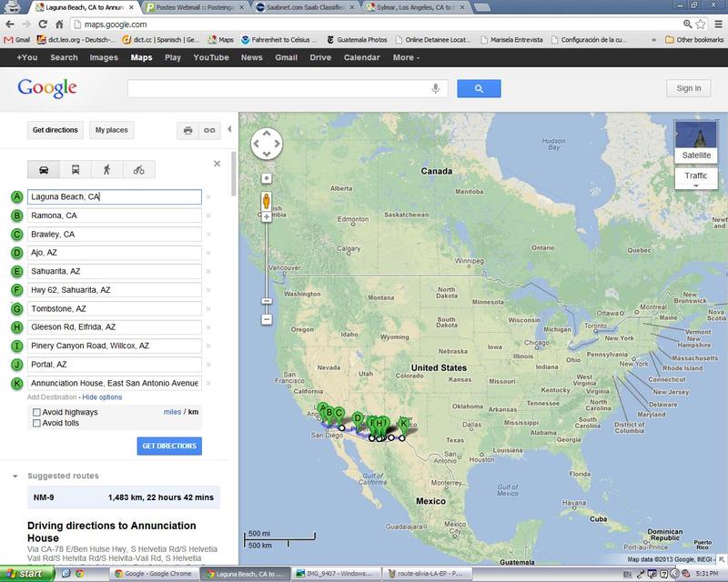
Task: Open the IMG_9407 taskbar window
Action: tap(338, 574)
